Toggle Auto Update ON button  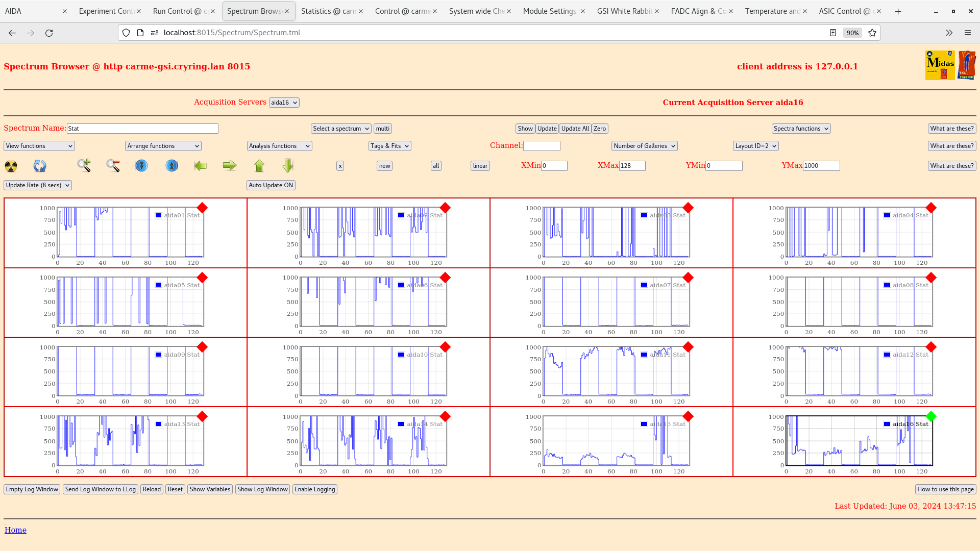(x=271, y=185)
